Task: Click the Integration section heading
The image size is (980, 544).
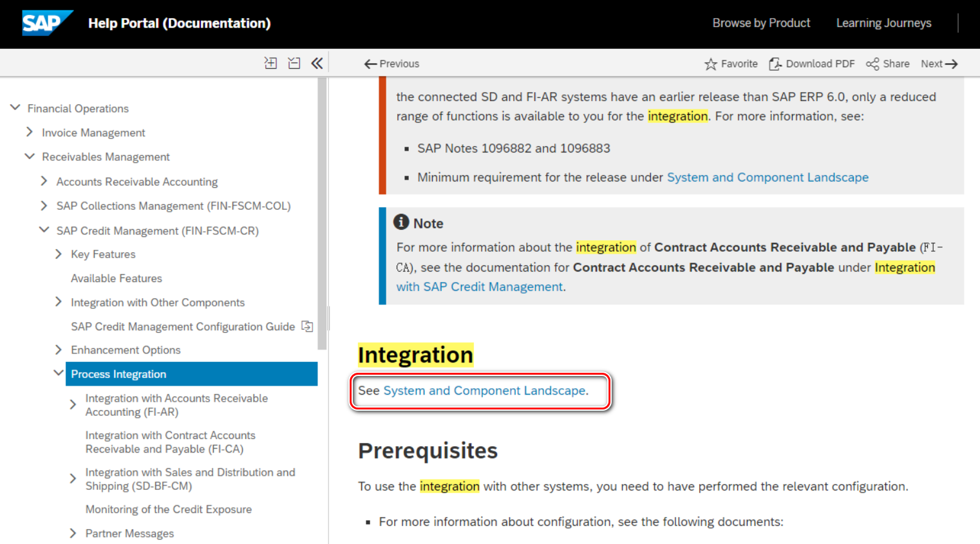Action: point(415,355)
